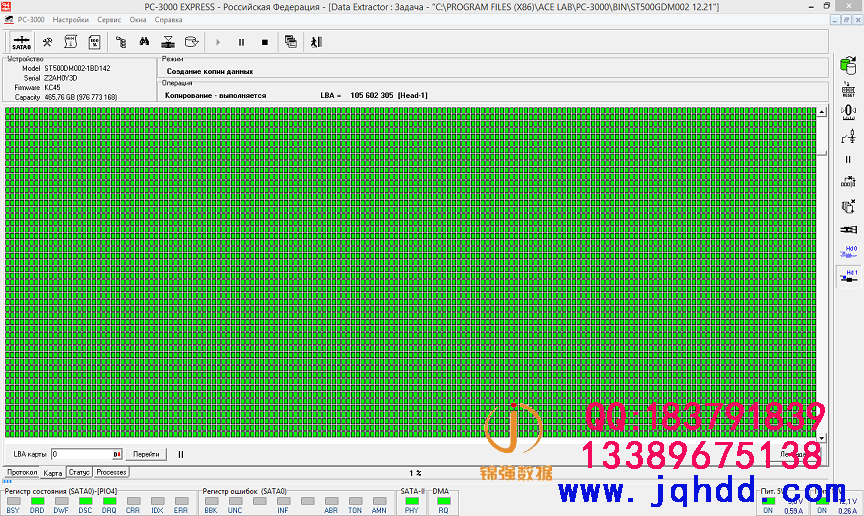864x516 pixels.
Task: Open the tools (hammer and wrench) utility icon
Action: [x=47, y=42]
